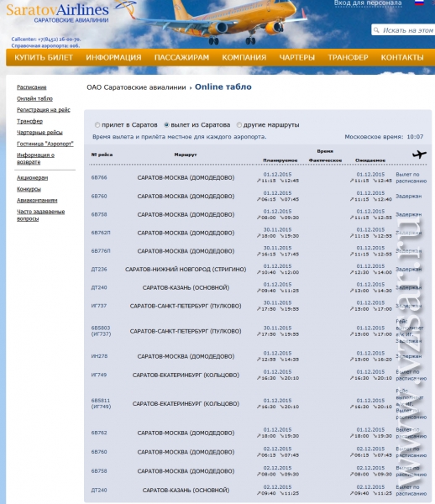Click flight number 6В762
This screenshot has height=504, width=435.
pos(99,433)
